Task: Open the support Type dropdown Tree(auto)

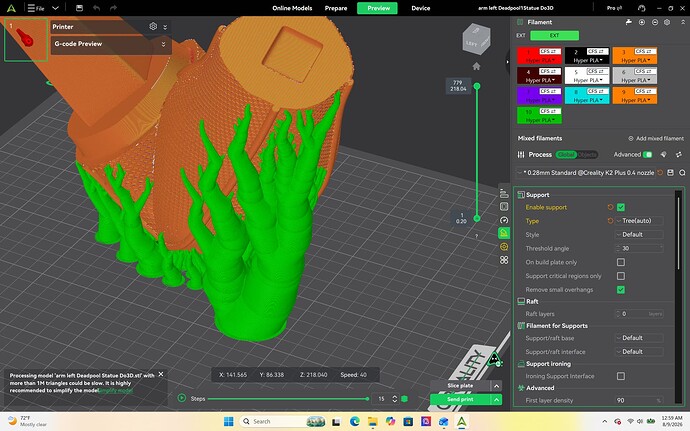Action: (x=639, y=221)
